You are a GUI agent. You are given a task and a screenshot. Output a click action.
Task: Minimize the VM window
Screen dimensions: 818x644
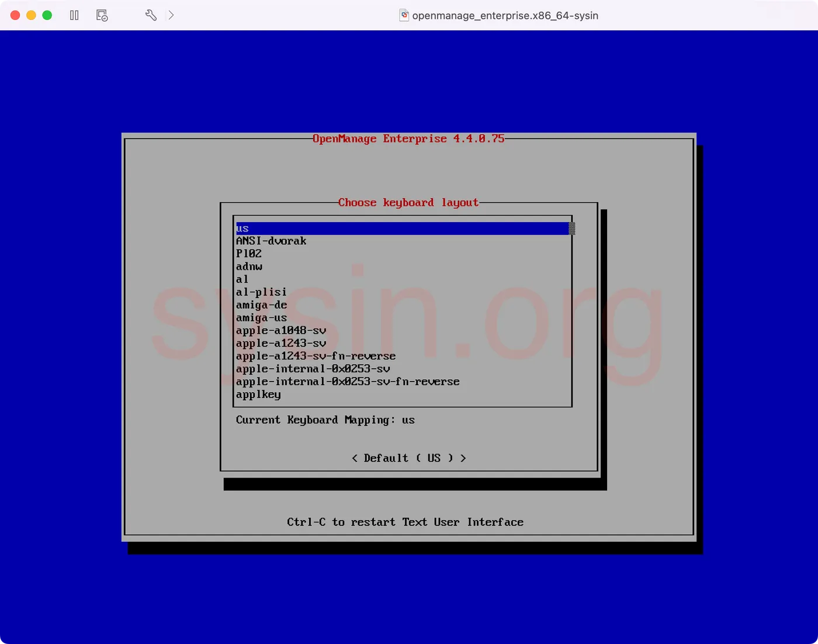[x=31, y=15]
